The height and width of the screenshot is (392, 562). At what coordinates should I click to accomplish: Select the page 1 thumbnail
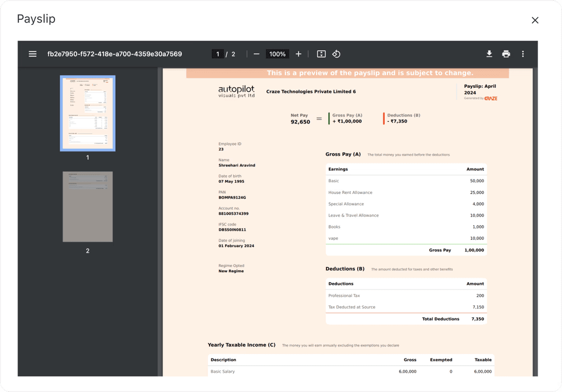(x=87, y=113)
